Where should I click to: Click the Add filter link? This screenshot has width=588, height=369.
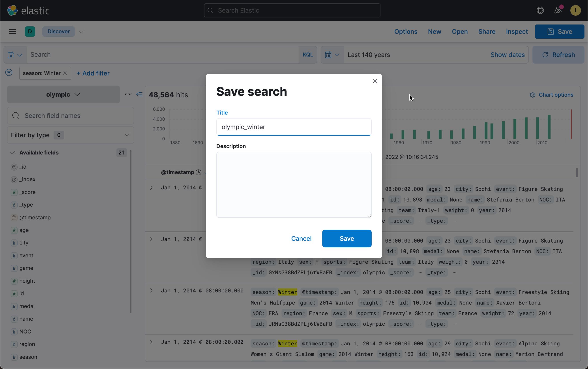(x=93, y=73)
